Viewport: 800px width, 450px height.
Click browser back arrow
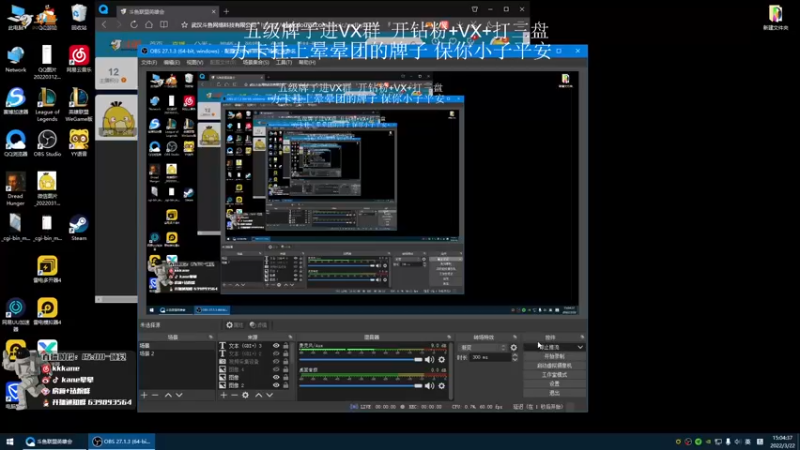tap(105, 24)
